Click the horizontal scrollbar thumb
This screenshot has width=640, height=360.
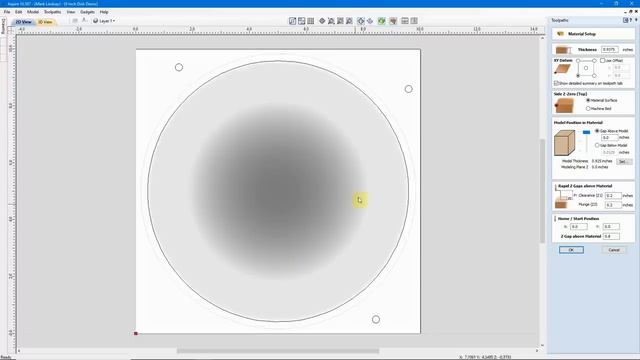point(278,351)
